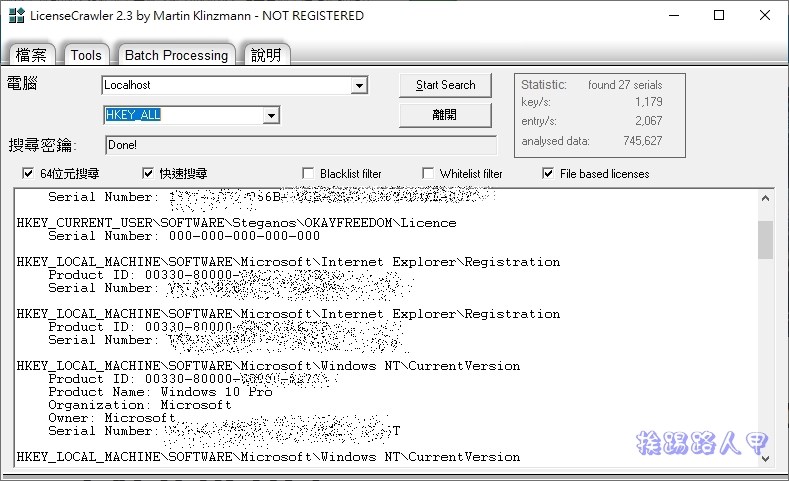Click the Product Name: Windows 10 Pro line
The height and width of the screenshot is (481, 789).
pos(161,392)
